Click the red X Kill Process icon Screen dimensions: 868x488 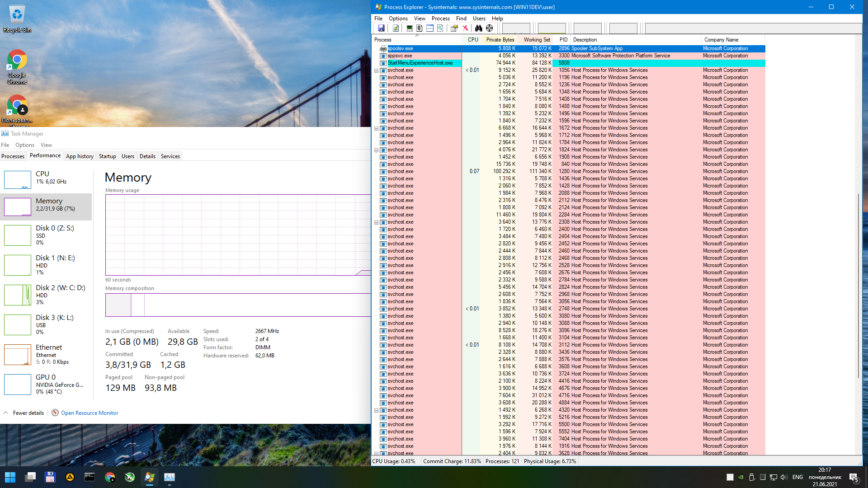[465, 28]
